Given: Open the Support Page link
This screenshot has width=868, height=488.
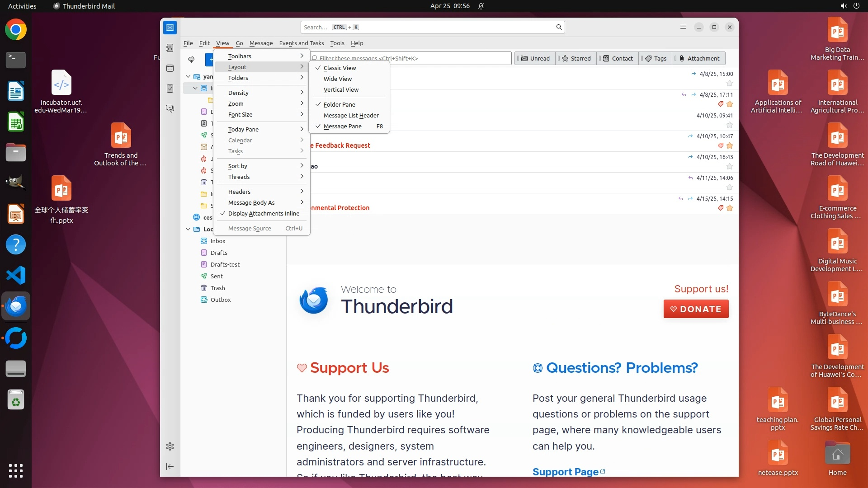Looking at the screenshot, I should tap(565, 472).
